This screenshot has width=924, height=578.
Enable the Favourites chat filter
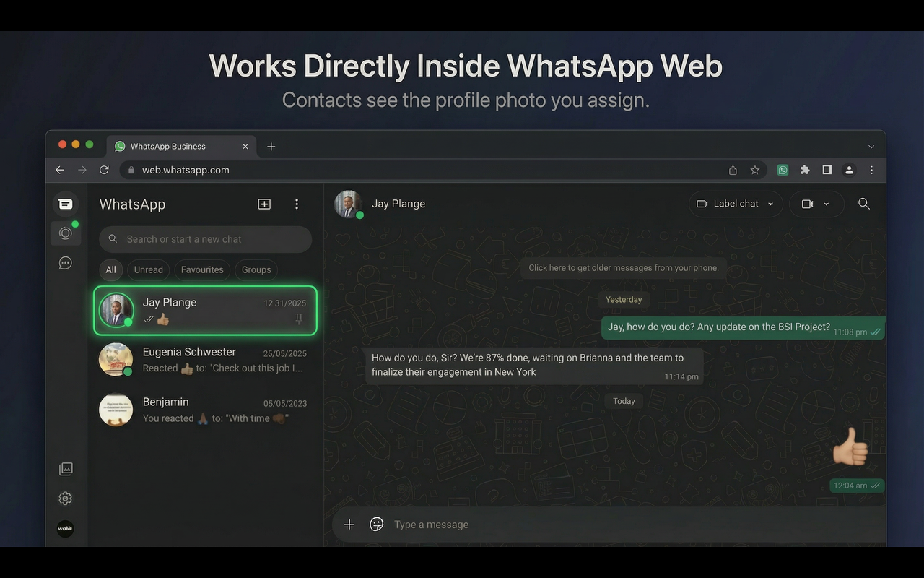point(201,269)
